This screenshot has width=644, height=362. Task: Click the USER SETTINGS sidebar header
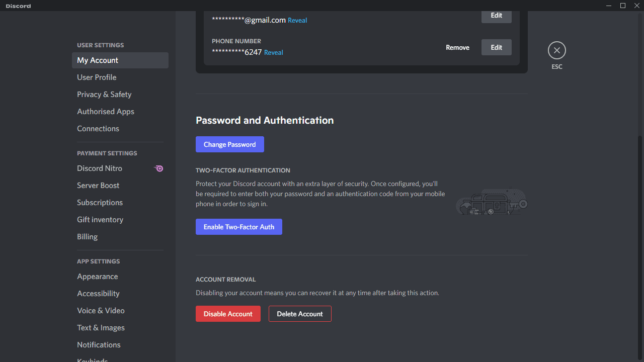[100, 45]
